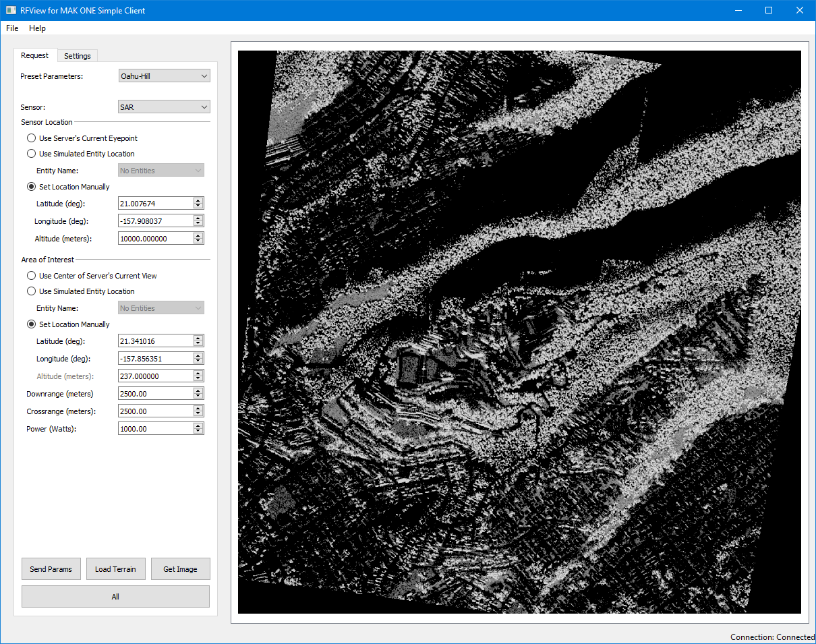Decrease the Power (Watts) value
The image size is (816, 644).
coord(198,432)
